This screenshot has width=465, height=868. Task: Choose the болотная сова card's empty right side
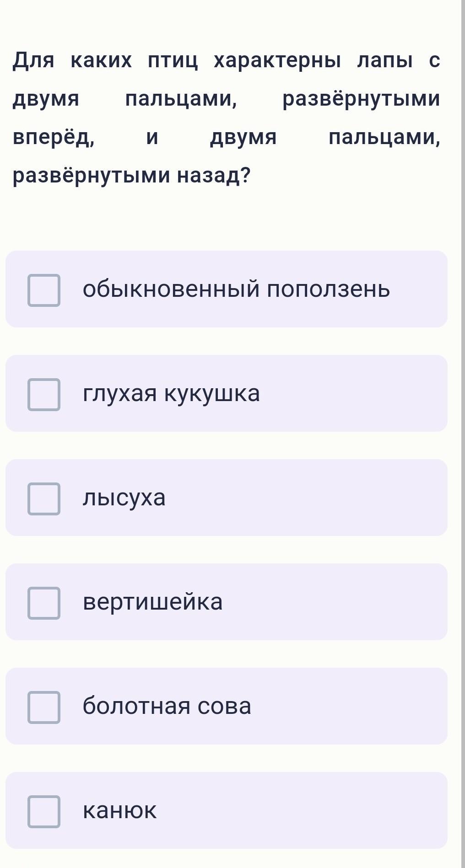click(352, 706)
